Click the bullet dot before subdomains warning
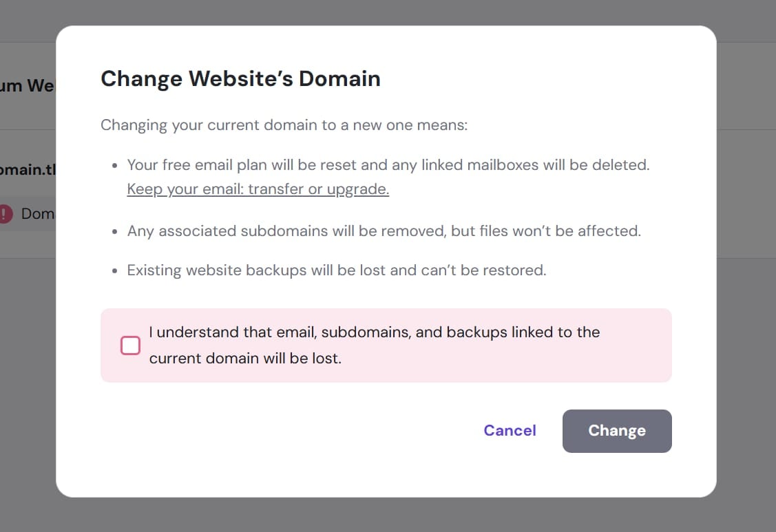Viewport: 776px width, 532px height. (114, 232)
